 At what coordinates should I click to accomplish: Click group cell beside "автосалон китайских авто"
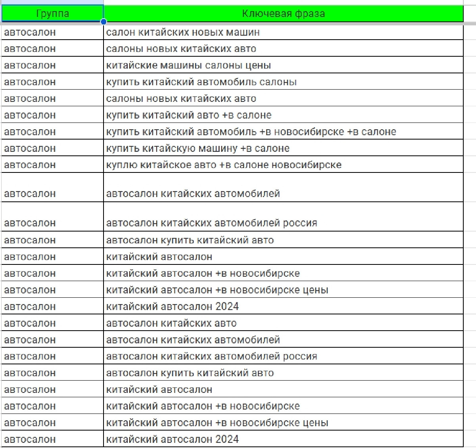click(52, 323)
